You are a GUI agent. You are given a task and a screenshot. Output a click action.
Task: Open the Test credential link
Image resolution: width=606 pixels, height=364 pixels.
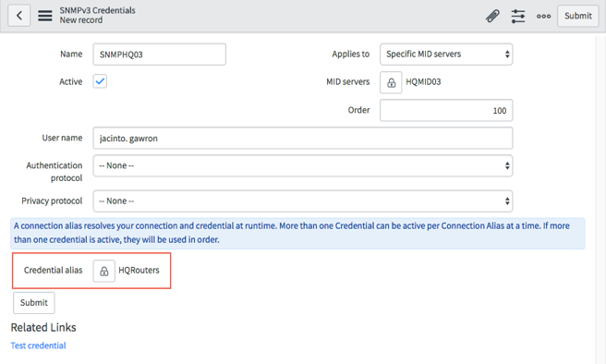[x=38, y=346]
